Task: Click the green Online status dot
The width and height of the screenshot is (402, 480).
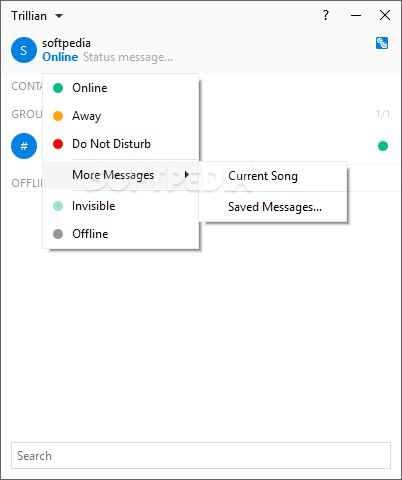Action: (x=58, y=88)
